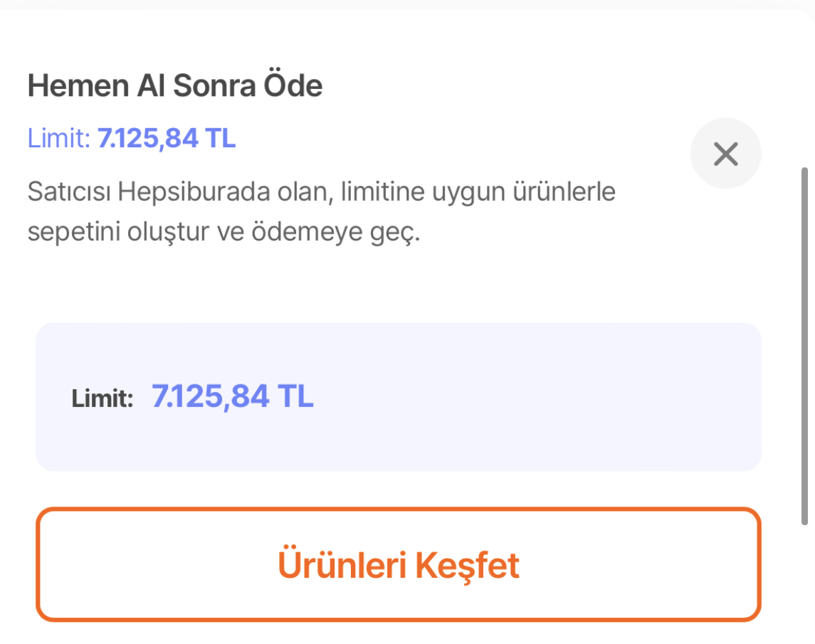Click the phrase "limitine uygun ürünlerle"
Screen dimensions: 815x644
[x=478, y=192]
